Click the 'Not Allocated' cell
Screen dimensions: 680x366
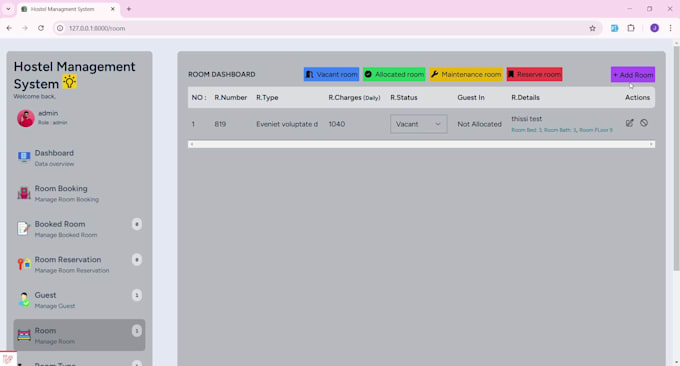coord(479,124)
